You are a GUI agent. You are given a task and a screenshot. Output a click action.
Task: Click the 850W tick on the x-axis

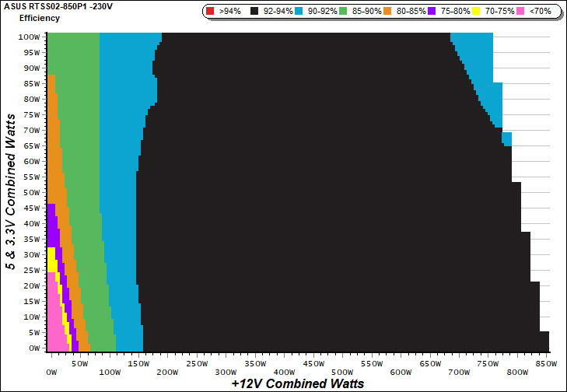pos(548,363)
